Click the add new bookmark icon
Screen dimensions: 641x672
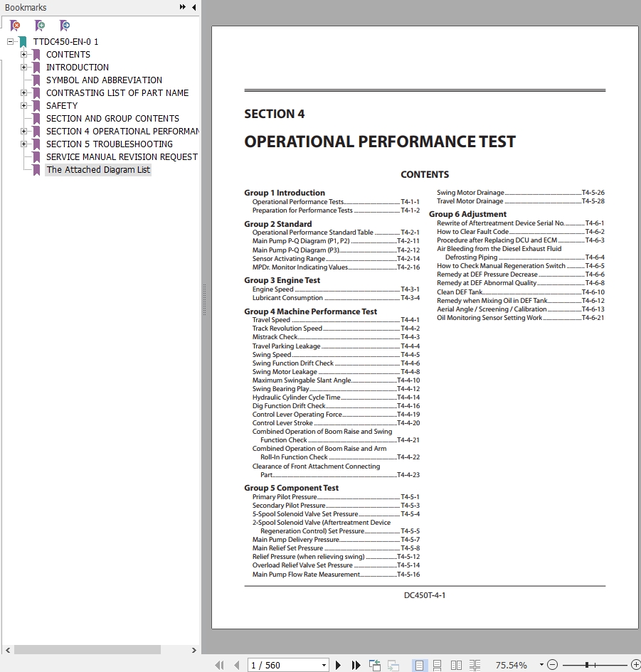click(x=40, y=26)
